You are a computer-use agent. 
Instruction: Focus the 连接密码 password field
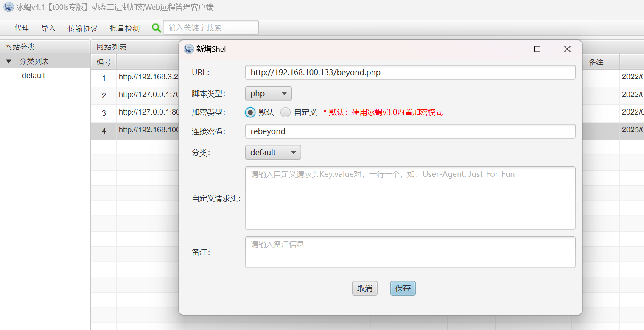coord(410,131)
